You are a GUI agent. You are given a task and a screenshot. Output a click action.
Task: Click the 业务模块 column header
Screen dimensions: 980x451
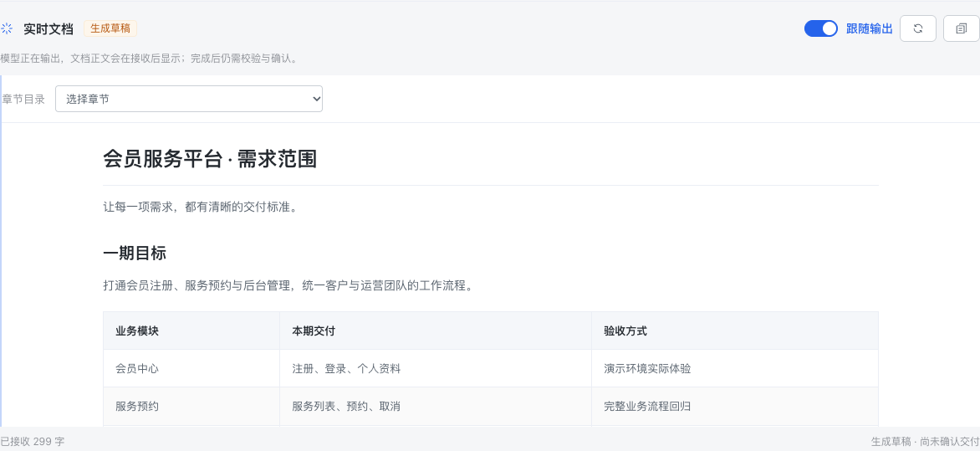click(x=191, y=331)
